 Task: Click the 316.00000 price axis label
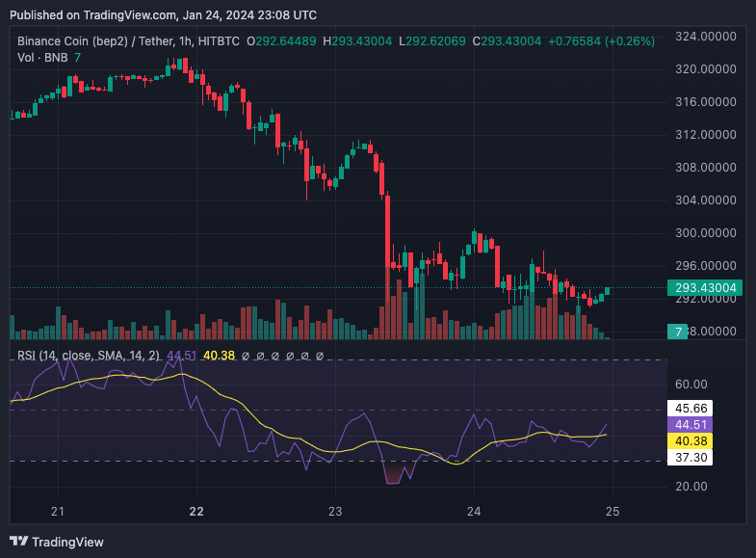tap(705, 102)
